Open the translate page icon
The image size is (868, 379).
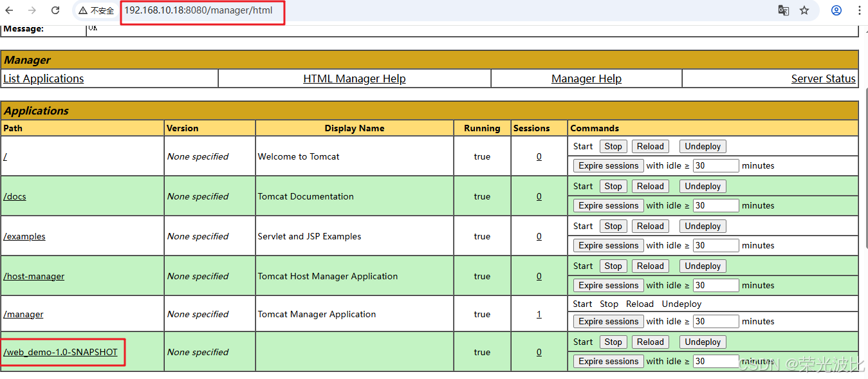pyautogui.click(x=783, y=10)
